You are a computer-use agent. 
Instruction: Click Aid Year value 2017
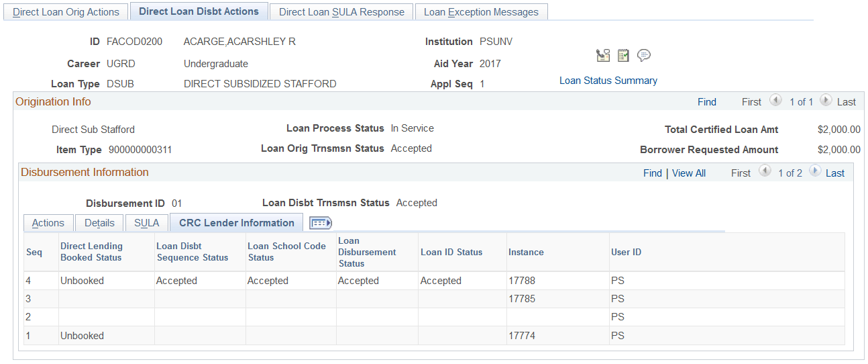click(x=490, y=64)
